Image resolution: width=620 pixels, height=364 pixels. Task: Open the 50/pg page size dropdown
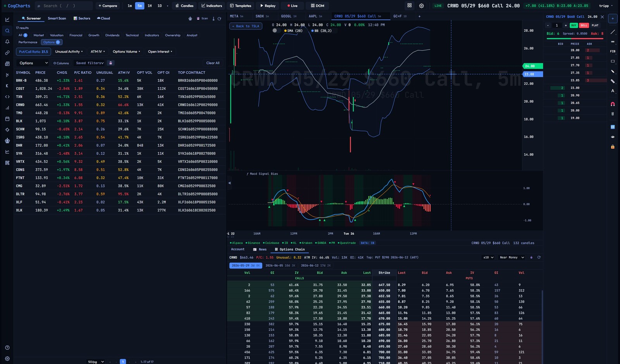point(96,362)
